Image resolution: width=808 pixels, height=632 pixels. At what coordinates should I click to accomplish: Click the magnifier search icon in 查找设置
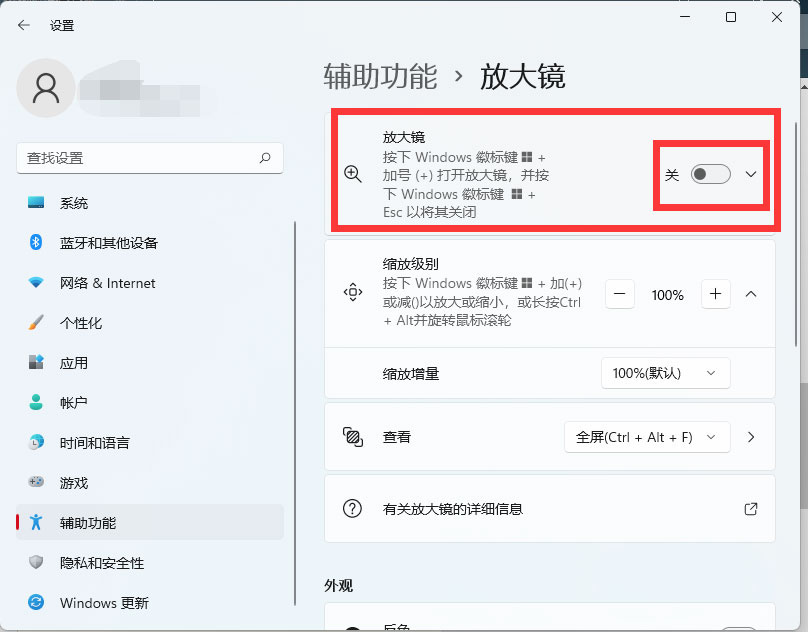click(x=265, y=158)
